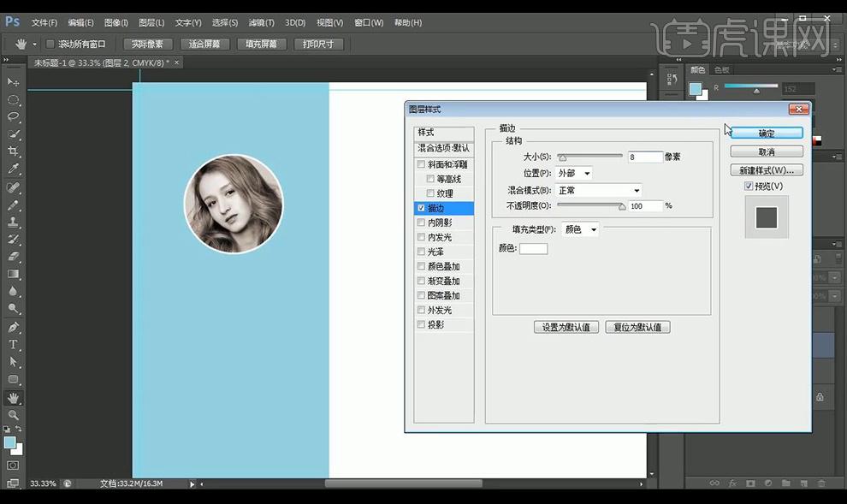The height and width of the screenshot is (504, 847).
Task: Choose the Eraser tool
Action: (13, 256)
